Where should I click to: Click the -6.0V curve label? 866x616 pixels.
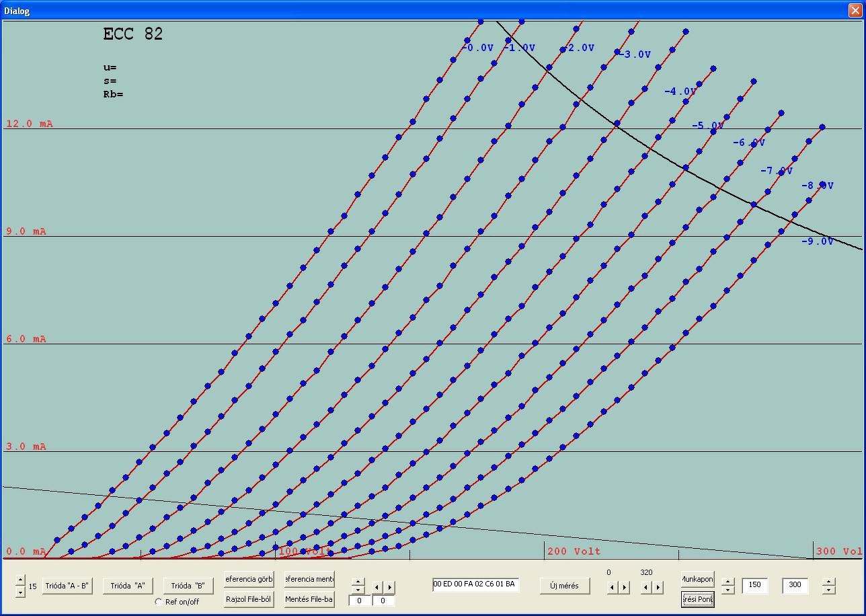[749, 143]
